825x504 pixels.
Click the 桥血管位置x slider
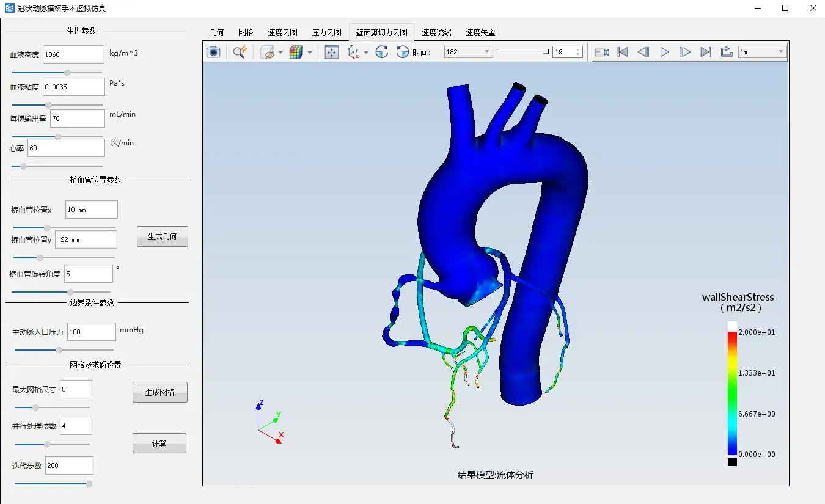[x=64, y=228]
